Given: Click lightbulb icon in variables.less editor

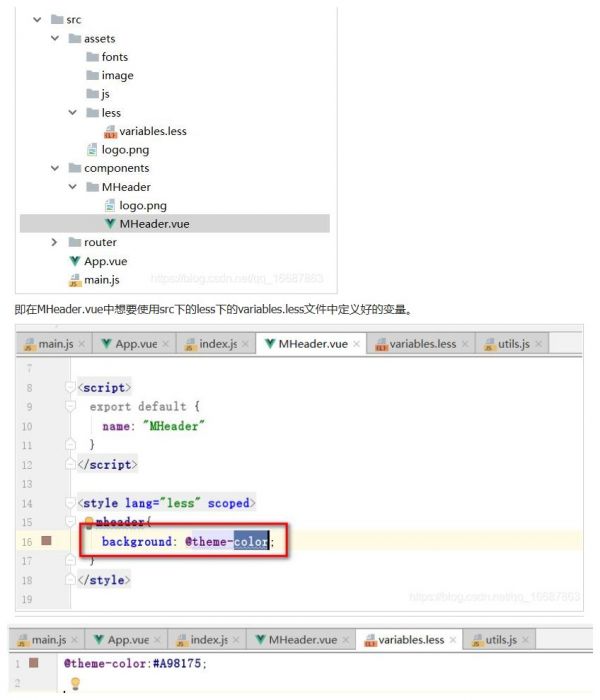Looking at the screenshot, I should pos(75,683).
